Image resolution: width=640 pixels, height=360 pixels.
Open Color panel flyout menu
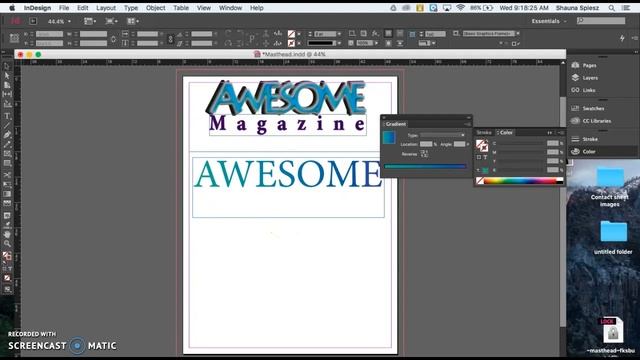tap(561, 133)
